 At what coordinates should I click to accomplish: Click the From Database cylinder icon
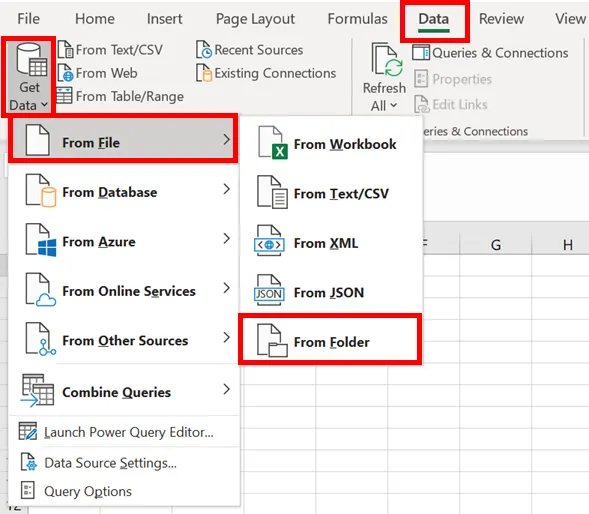[x=48, y=198]
